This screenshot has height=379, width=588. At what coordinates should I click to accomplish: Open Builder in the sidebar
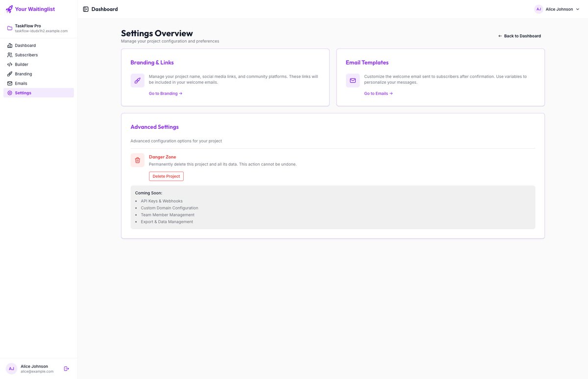(x=39, y=64)
